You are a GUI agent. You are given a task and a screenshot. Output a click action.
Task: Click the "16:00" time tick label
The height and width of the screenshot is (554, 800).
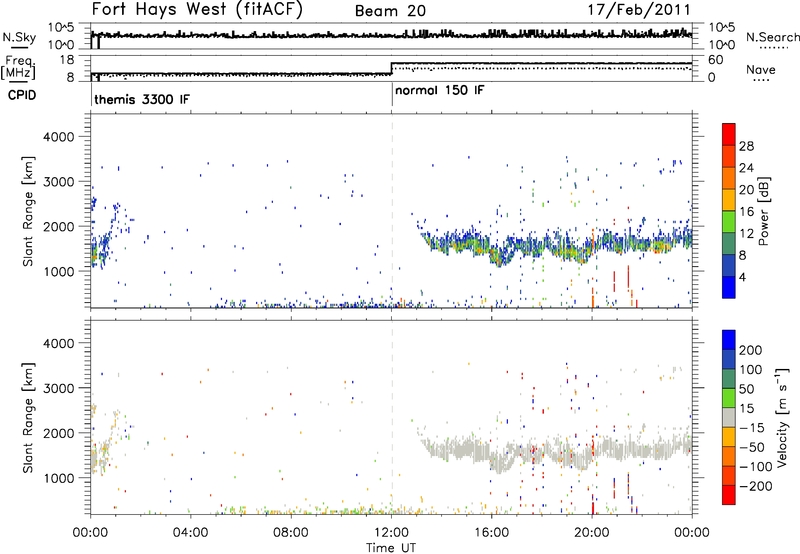tap(491, 532)
